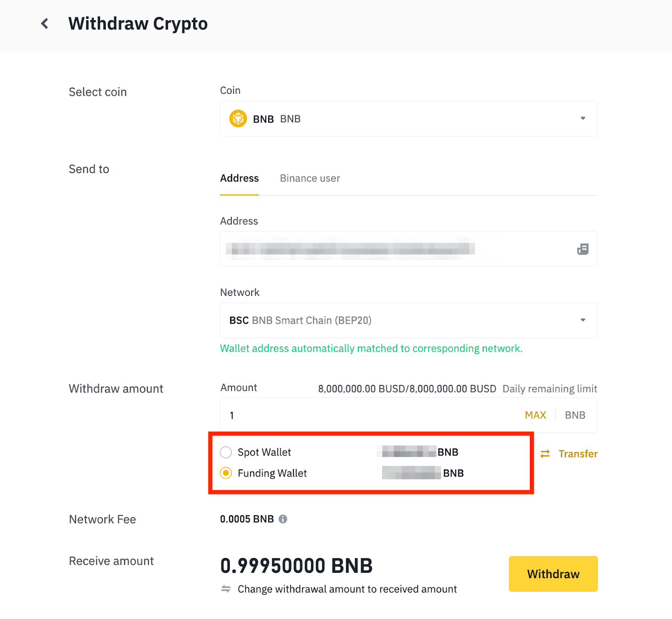
Task: Click the Transfer link
Action: coord(578,454)
